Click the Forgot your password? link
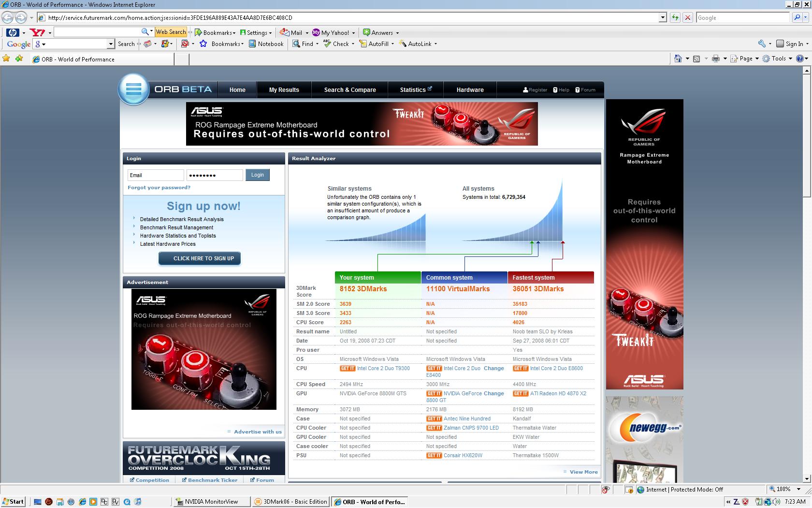 coord(159,188)
